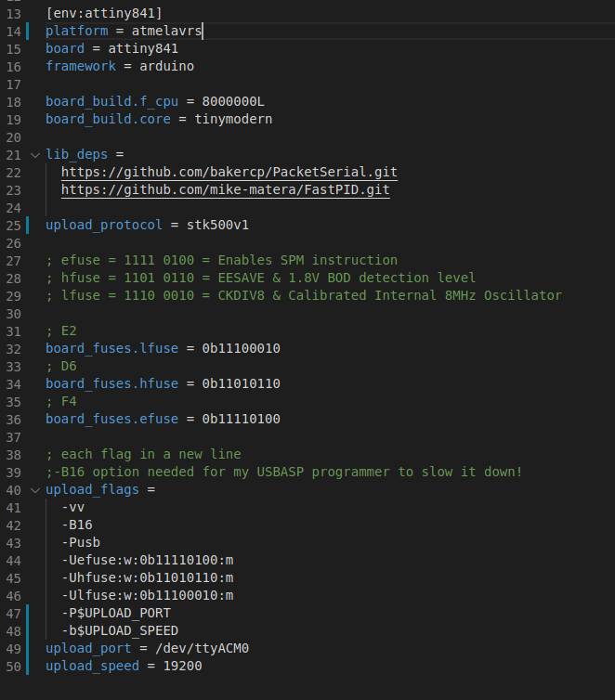615x700 pixels.
Task: Click the board_fuses.lfuse value 0b11100010
Action: [x=241, y=348]
